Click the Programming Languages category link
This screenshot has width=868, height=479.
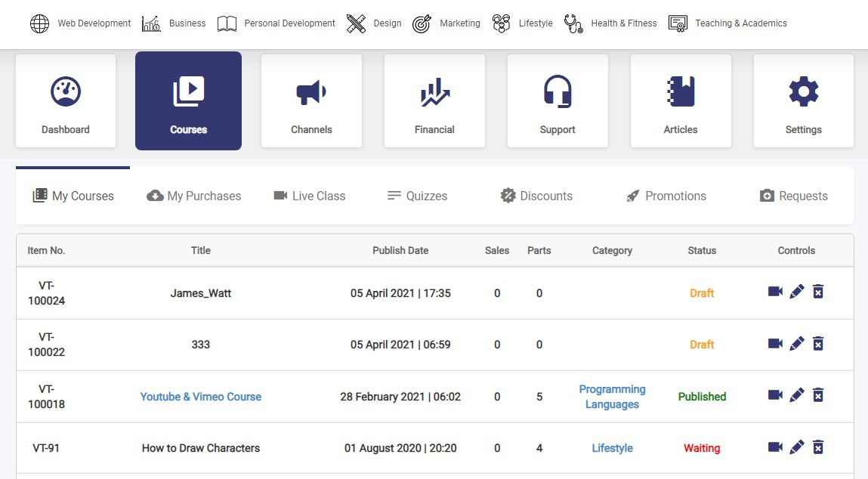point(612,397)
